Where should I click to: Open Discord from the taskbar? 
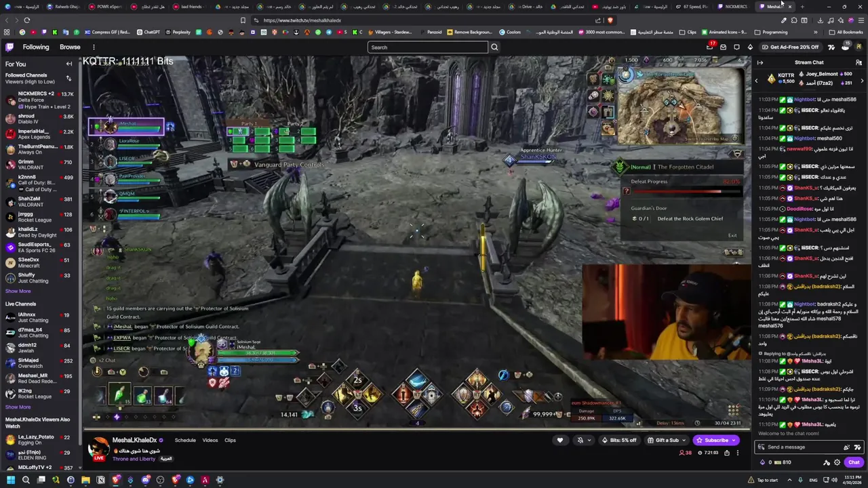click(x=146, y=480)
